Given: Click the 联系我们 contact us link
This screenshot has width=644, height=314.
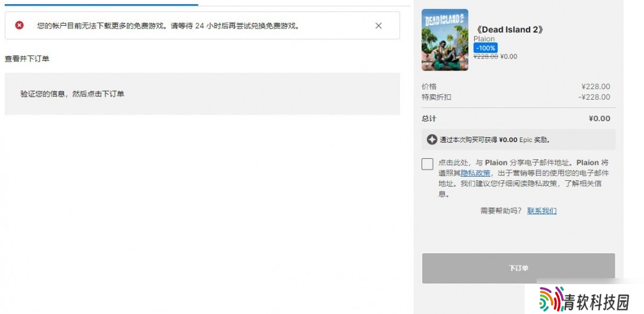Looking at the screenshot, I should [x=541, y=211].
